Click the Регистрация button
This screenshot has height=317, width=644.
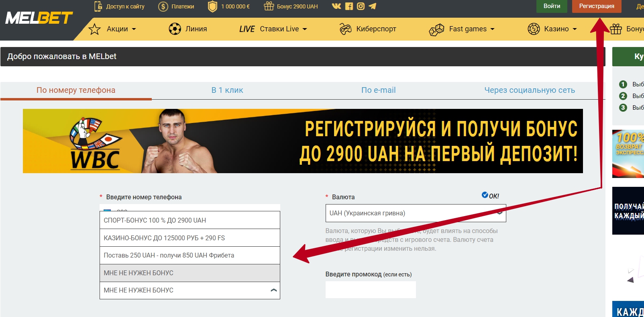[x=597, y=6]
